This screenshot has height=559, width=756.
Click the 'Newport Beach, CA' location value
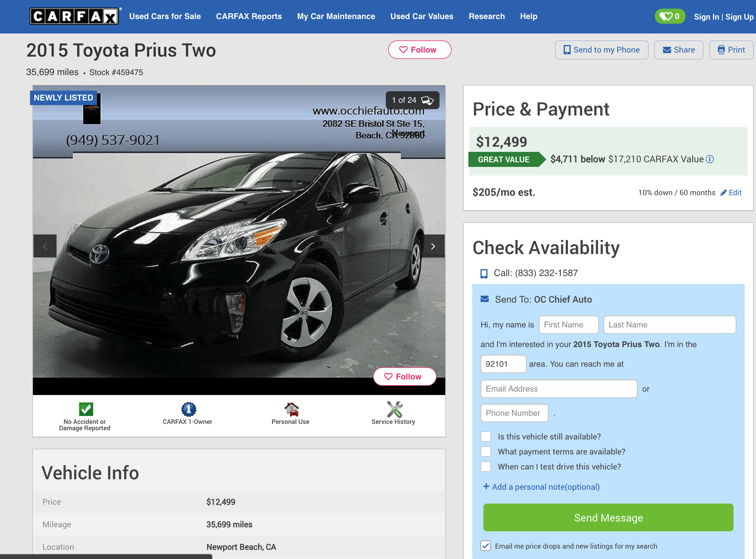click(241, 547)
